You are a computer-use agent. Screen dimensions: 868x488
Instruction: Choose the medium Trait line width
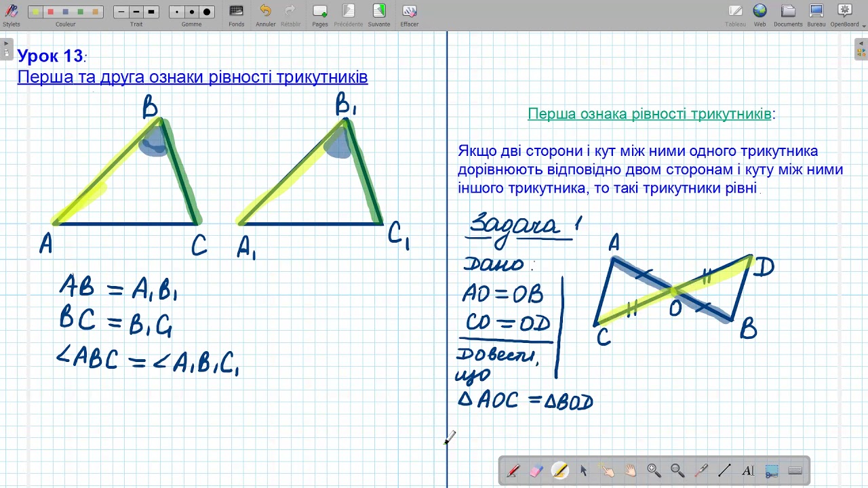coord(136,12)
